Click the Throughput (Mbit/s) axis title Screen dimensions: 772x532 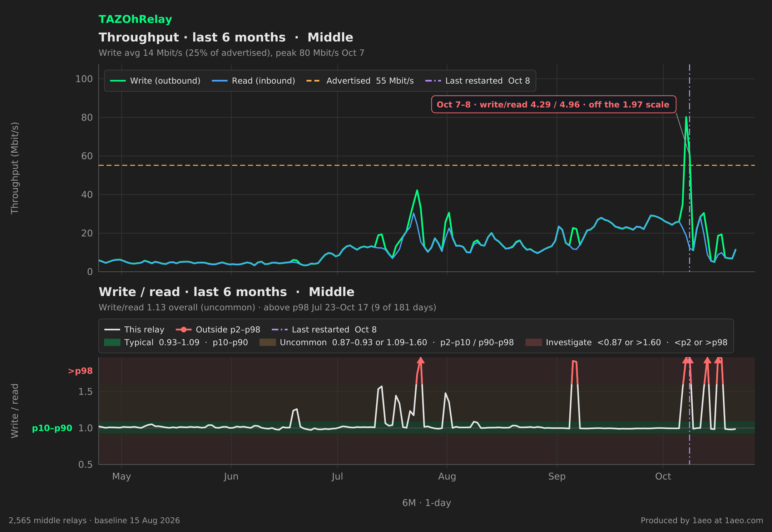click(x=15, y=168)
